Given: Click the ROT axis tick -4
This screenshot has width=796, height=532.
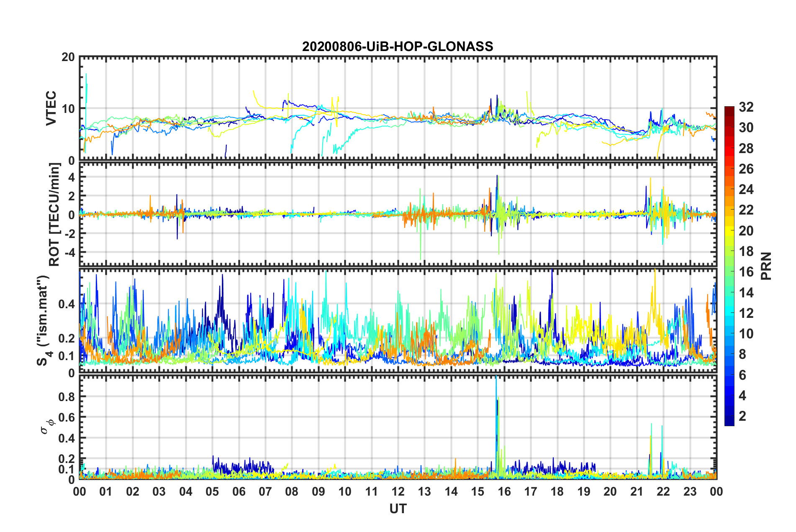Looking at the screenshot, I should coord(70,252).
